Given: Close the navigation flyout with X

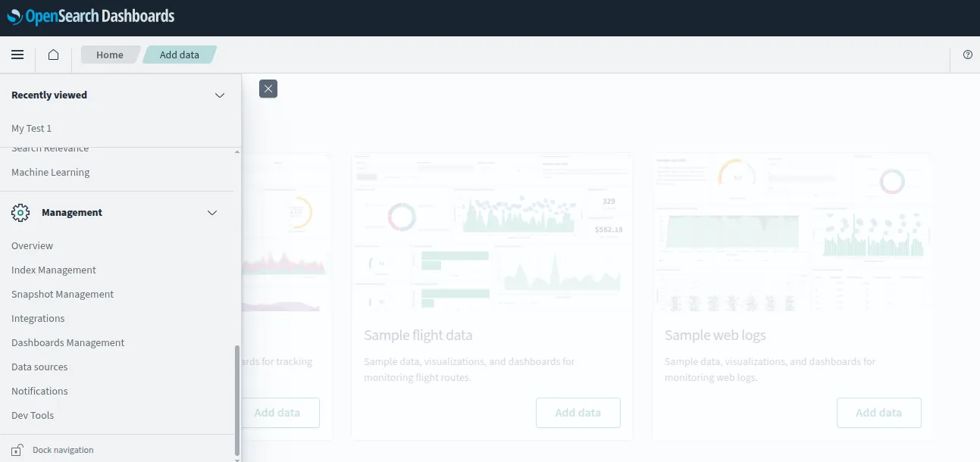Looking at the screenshot, I should point(268,89).
